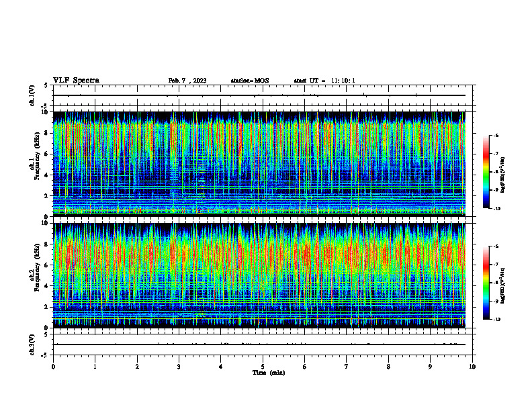Click the ch.2 spectrogram color scale bar
The image size is (532, 411).
tap(486, 283)
